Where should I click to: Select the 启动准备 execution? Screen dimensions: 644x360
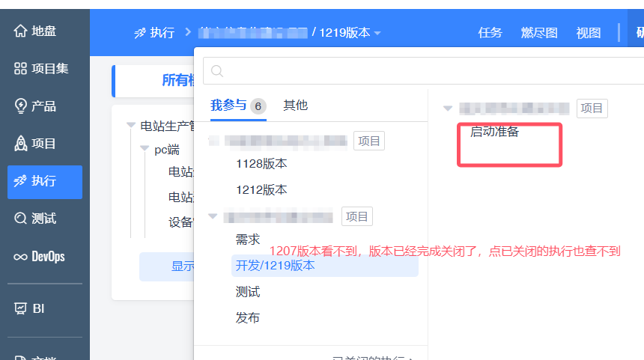(x=494, y=132)
